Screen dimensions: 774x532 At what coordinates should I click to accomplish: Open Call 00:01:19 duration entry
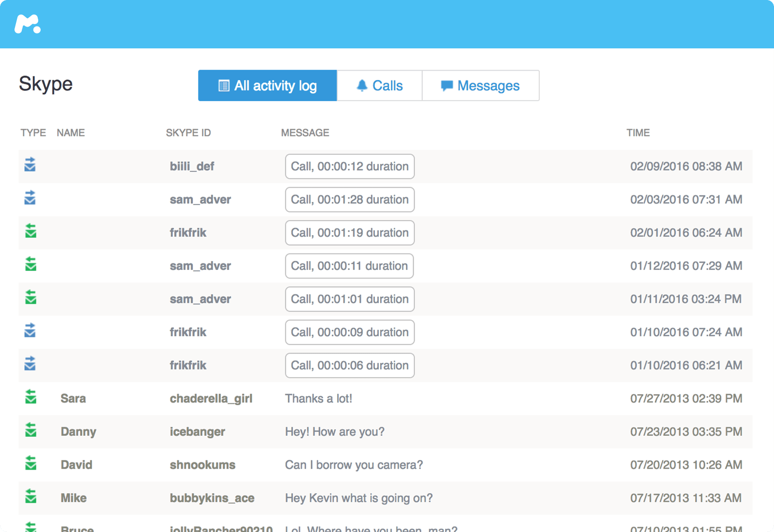[x=350, y=233]
